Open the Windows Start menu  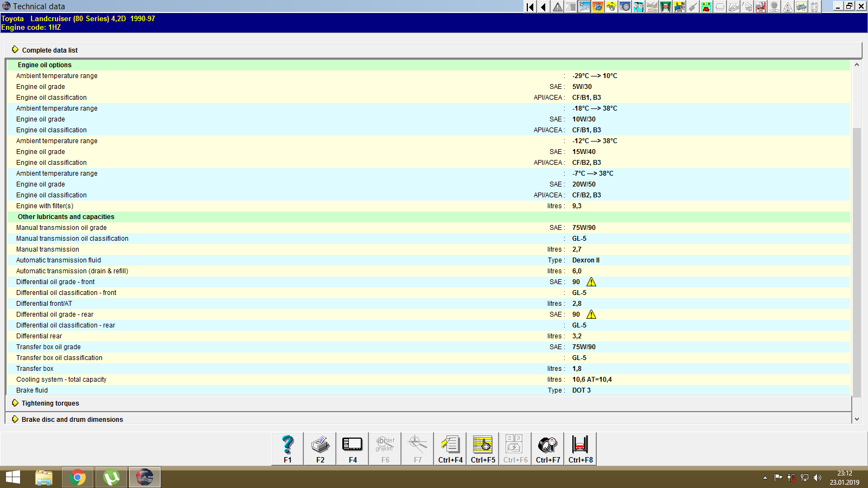[x=11, y=477]
